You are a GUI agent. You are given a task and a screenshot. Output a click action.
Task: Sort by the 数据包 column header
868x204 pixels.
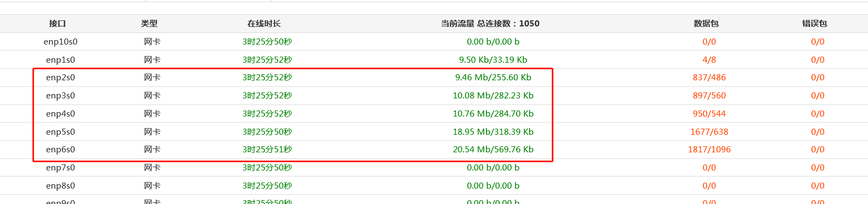706,24
